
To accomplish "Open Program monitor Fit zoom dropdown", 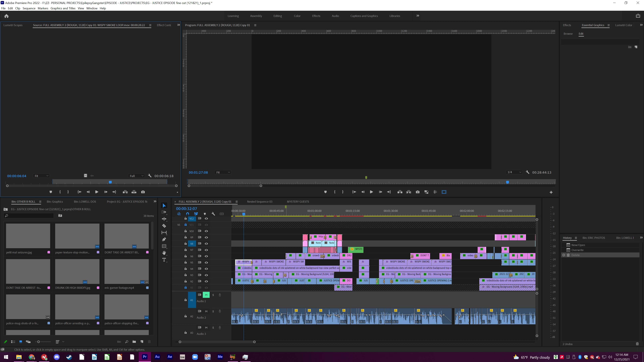I will pyautogui.click(x=223, y=172).
